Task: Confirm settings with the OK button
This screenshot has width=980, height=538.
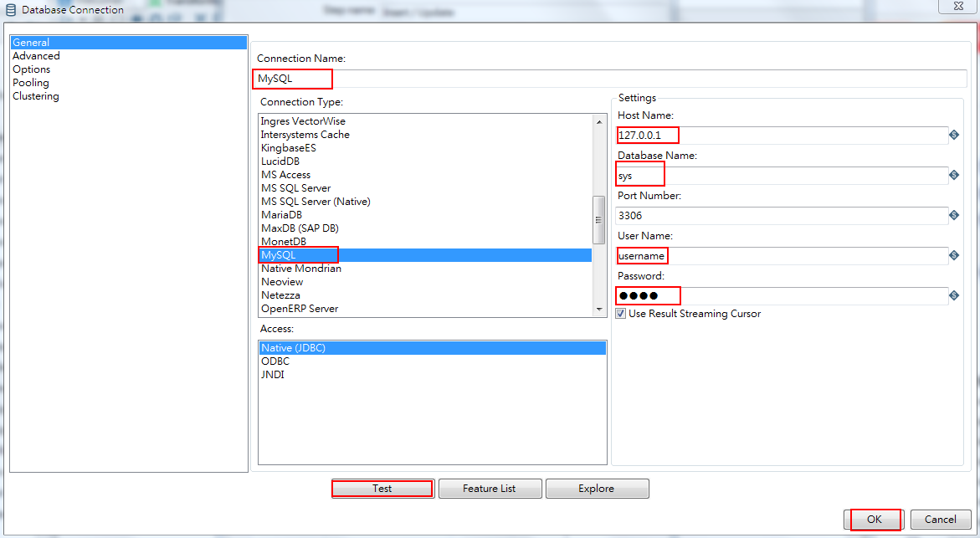Action: pos(875,519)
